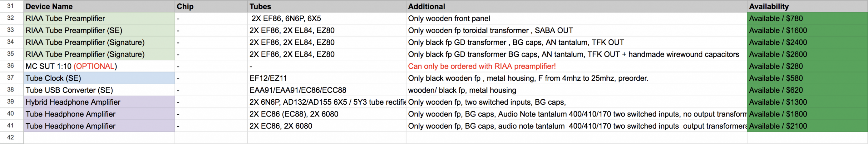Image resolution: width=868 pixels, height=144 pixels.
Task: Click the "Tubes" header cell
Action: (x=326, y=7)
